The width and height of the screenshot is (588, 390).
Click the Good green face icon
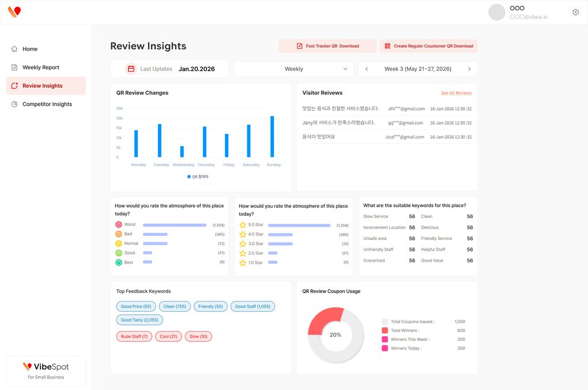[119, 253]
